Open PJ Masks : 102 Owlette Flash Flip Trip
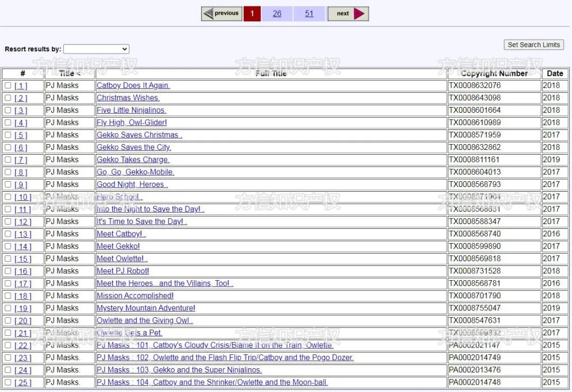The height and width of the screenshot is (392, 572). click(x=225, y=358)
